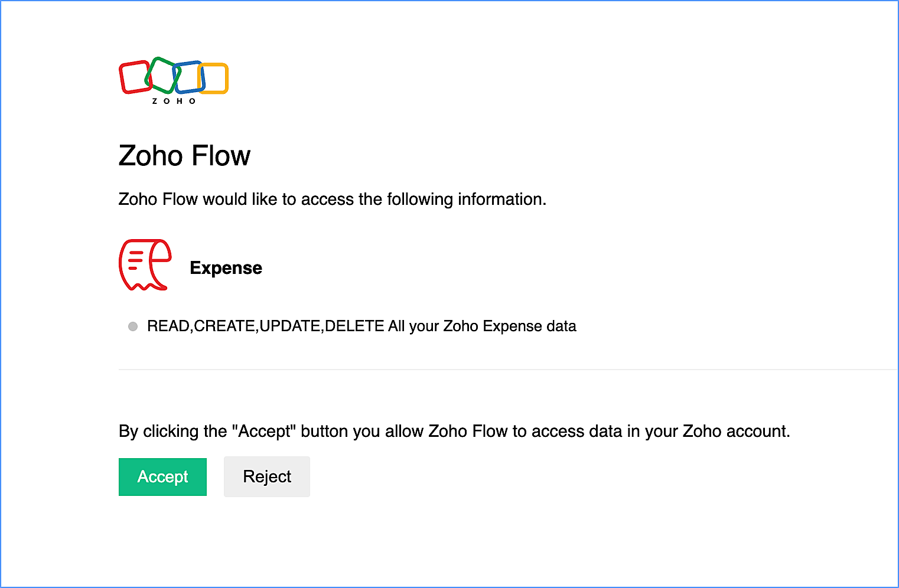
Task: Click the blue square in the Zoho logo
Action: (189, 77)
